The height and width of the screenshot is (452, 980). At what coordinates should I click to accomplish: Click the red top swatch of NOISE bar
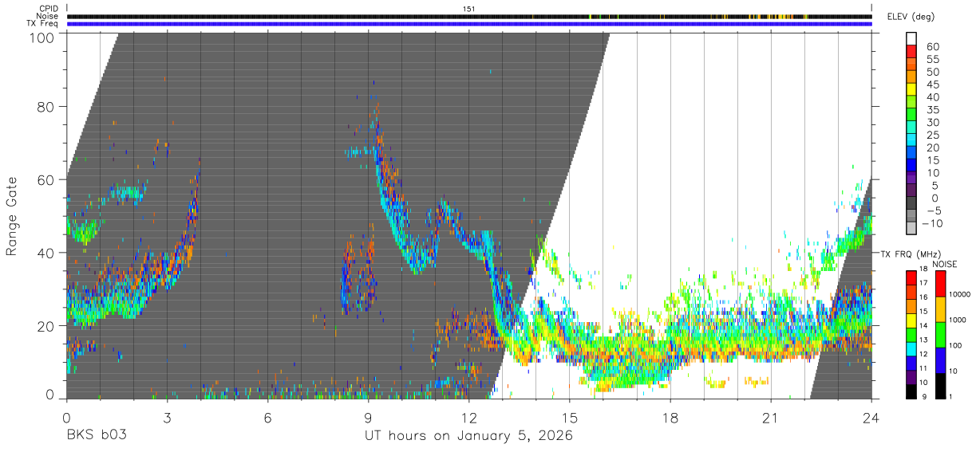point(941,282)
